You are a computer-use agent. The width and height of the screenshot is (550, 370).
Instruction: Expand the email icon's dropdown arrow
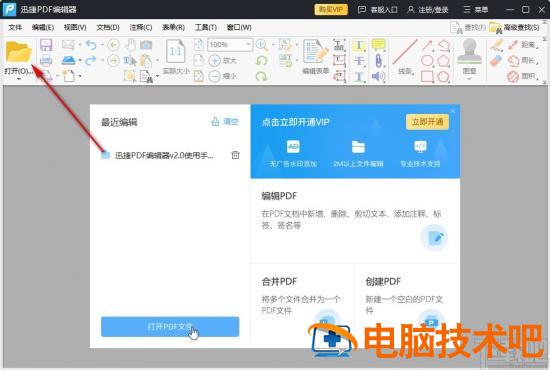point(80,45)
